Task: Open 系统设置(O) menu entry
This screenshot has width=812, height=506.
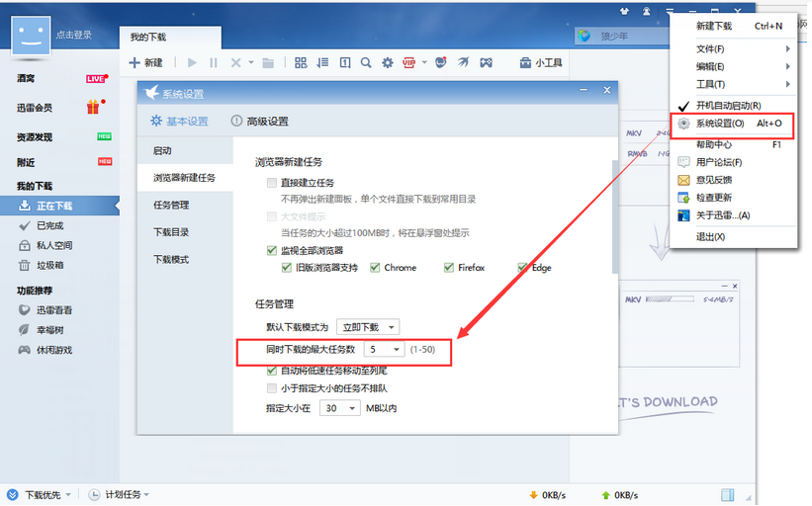Action: point(733,124)
